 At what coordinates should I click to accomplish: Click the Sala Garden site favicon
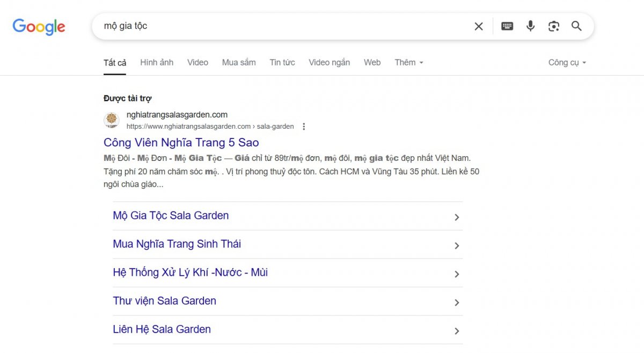point(112,120)
